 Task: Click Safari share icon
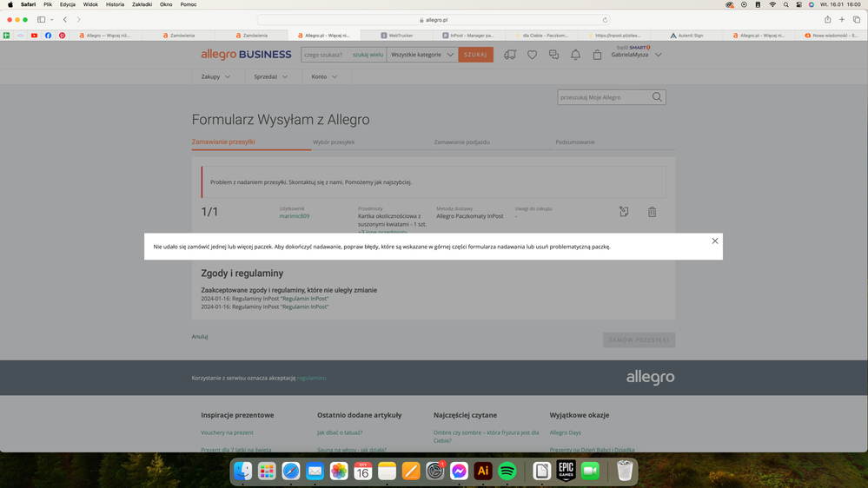coord(827,19)
